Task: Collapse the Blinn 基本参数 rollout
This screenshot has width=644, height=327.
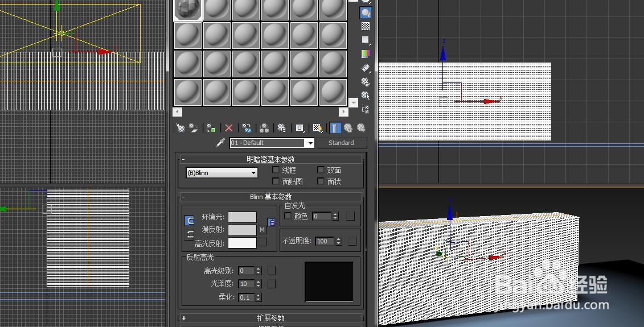Action: [271, 197]
